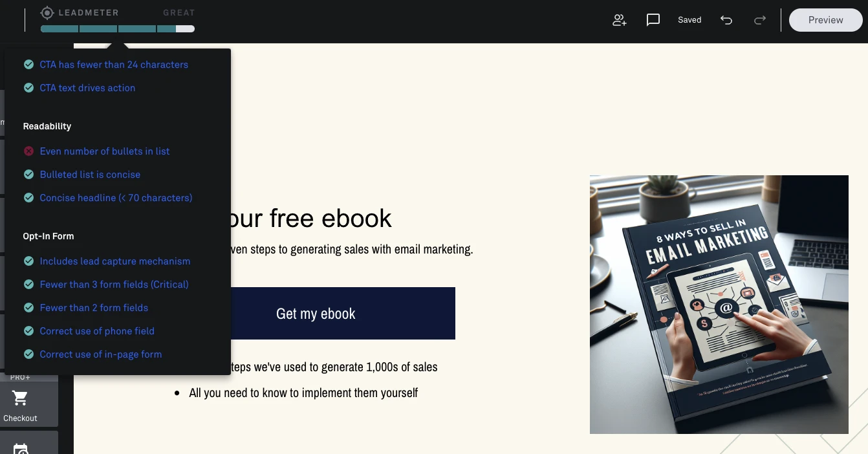Click the redo arrow icon
The height and width of the screenshot is (454, 868).
(760, 20)
